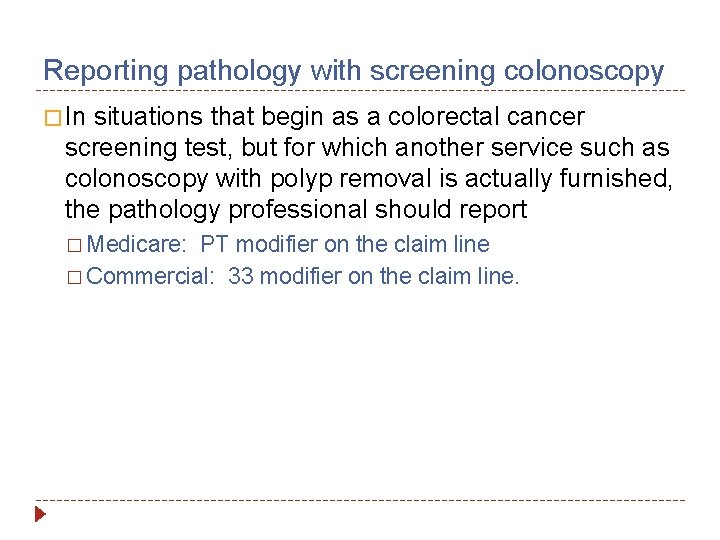Viewport: 720px width, 540px height.
Task: Select the word 'pathology' in the title
Action: (x=239, y=71)
